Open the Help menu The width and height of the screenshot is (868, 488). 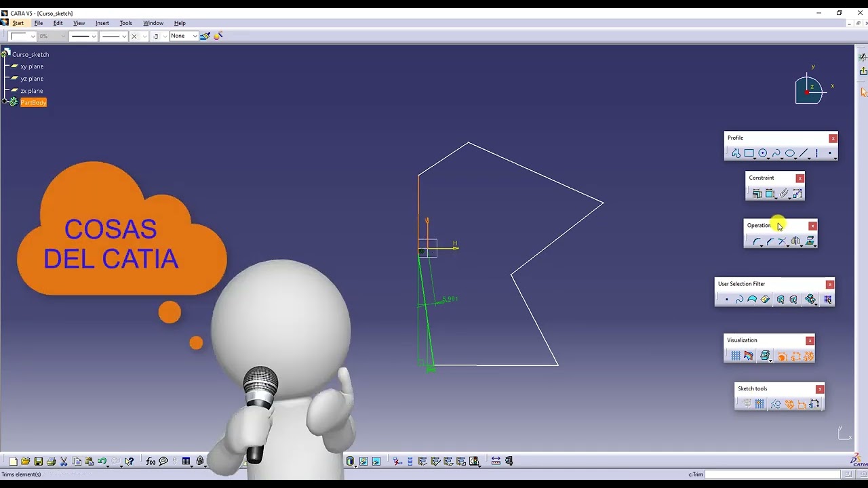click(180, 23)
